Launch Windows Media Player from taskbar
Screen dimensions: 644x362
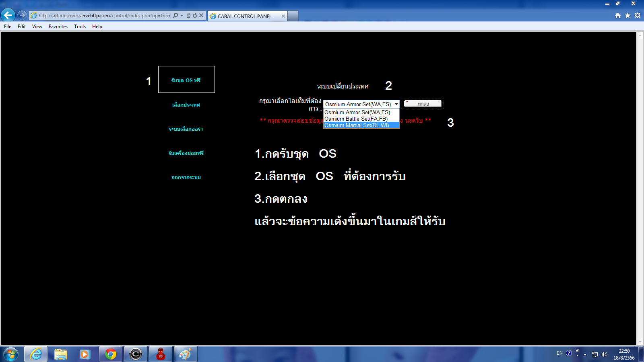[x=85, y=354]
